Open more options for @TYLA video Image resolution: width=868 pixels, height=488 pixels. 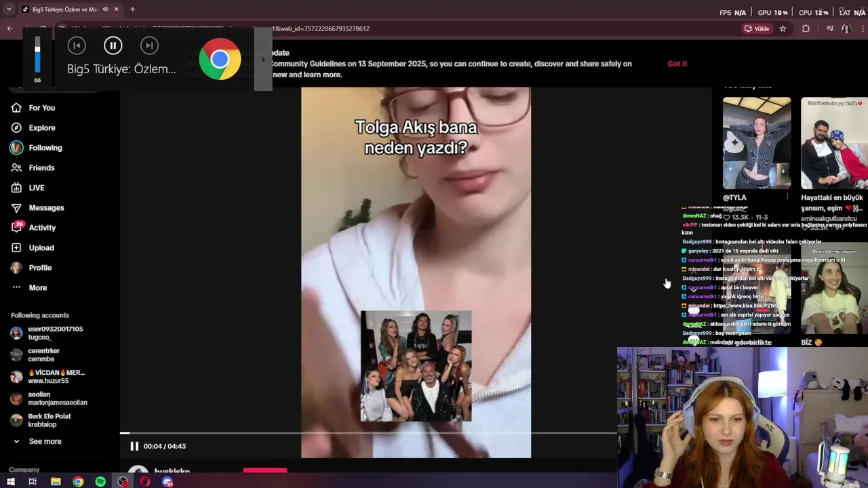click(787, 197)
